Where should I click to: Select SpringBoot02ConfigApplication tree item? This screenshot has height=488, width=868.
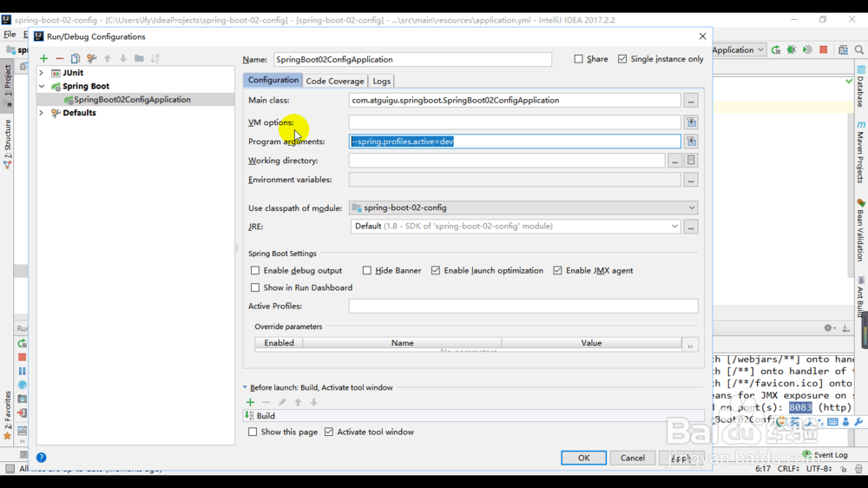click(x=132, y=100)
